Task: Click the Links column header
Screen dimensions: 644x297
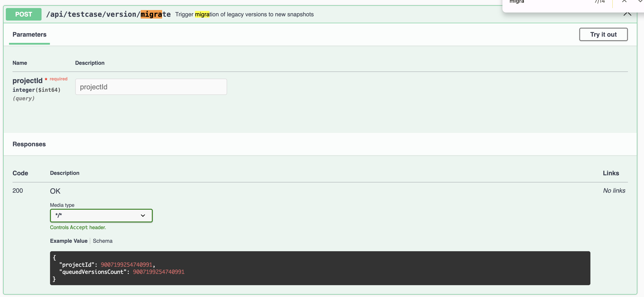Action: pyautogui.click(x=611, y=173)
